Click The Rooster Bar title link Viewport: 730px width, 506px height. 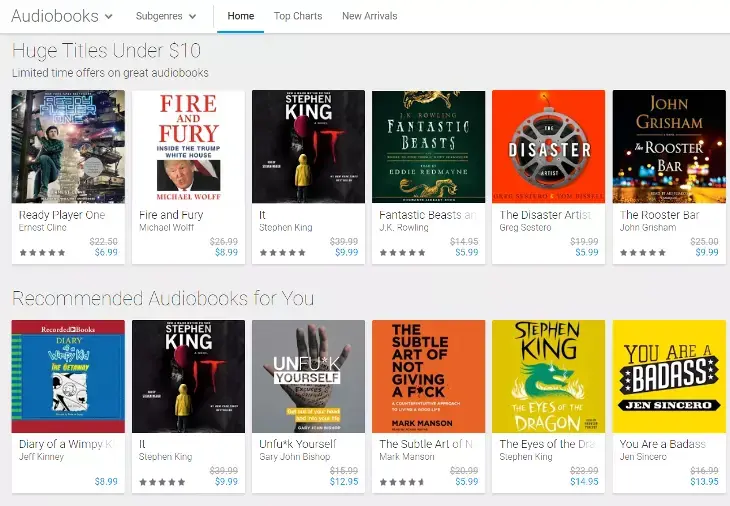point(659,215)
